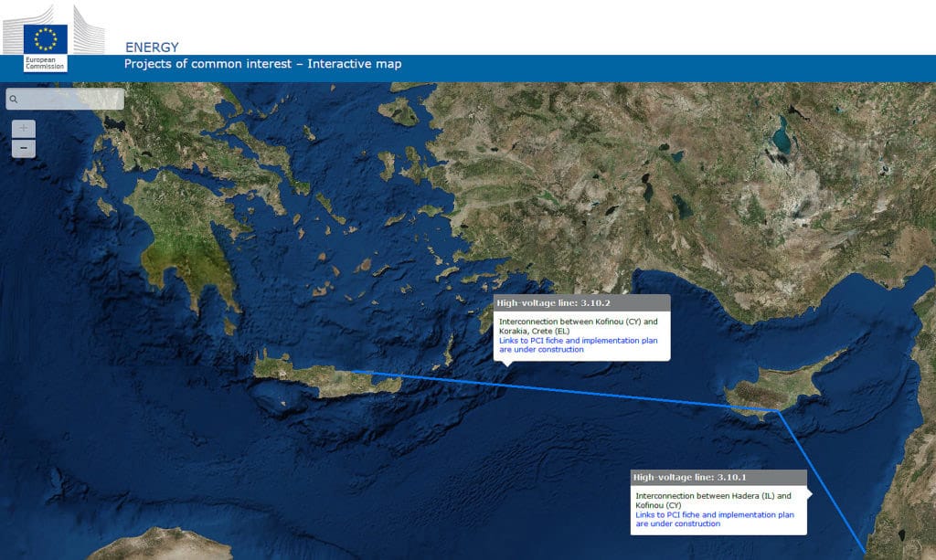
Task: Click the search magnifier icon
Action: (13, 97)
